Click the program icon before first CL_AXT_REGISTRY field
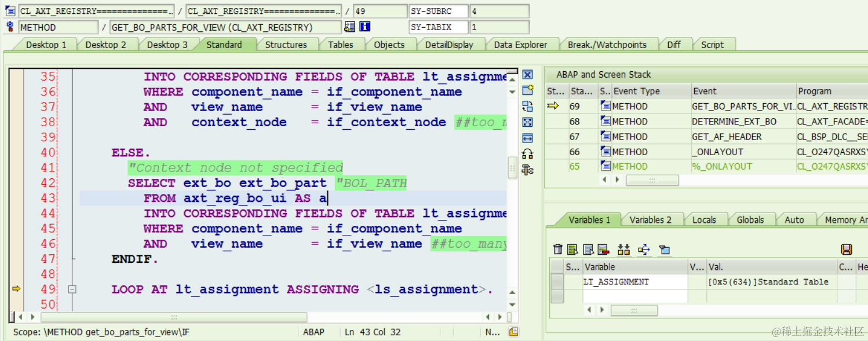This screenshot has height=341, width=868. pos(10,11)
